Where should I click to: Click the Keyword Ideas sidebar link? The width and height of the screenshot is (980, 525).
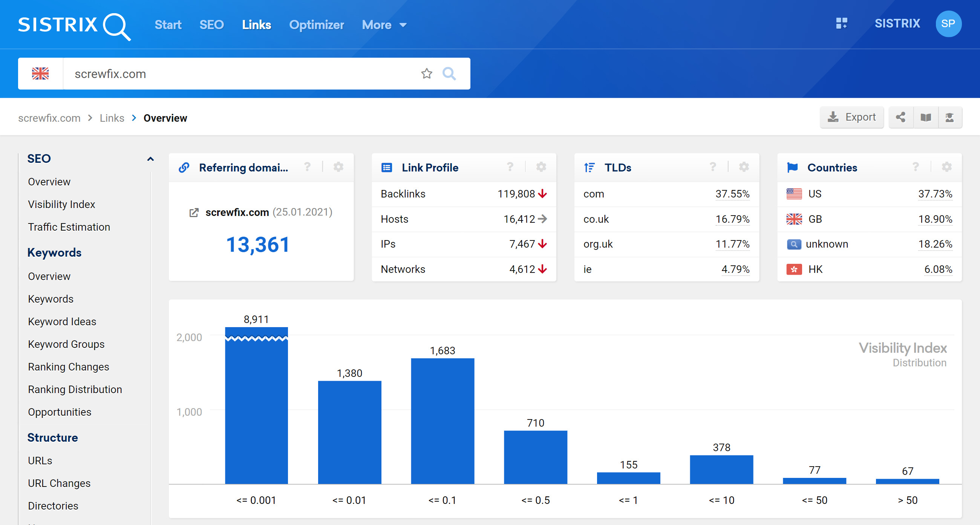61,321
